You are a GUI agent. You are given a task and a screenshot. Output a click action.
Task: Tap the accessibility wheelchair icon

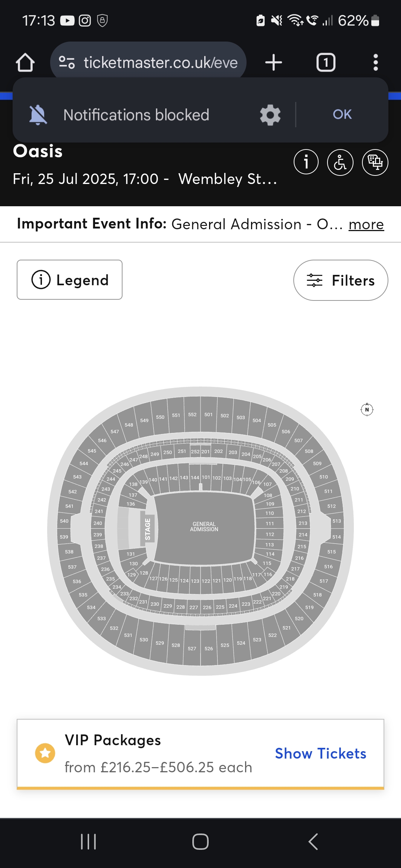pos(340,162)
